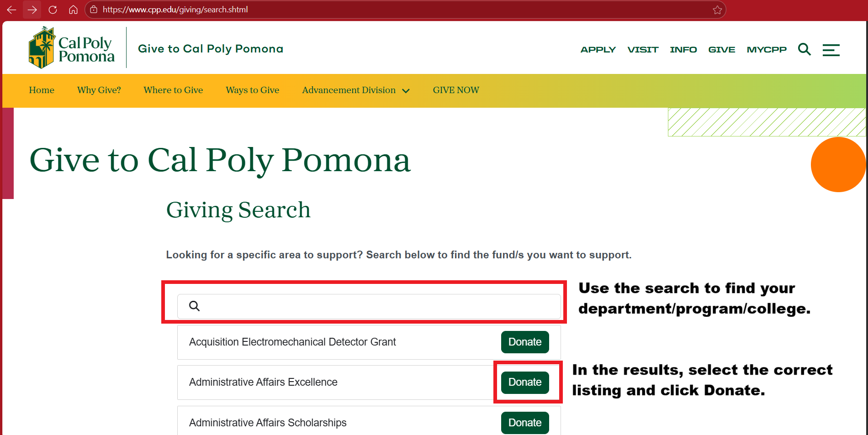
Task: Donate to Acquisition Electromechanical Detector Grant
Action: pos(525,342)
